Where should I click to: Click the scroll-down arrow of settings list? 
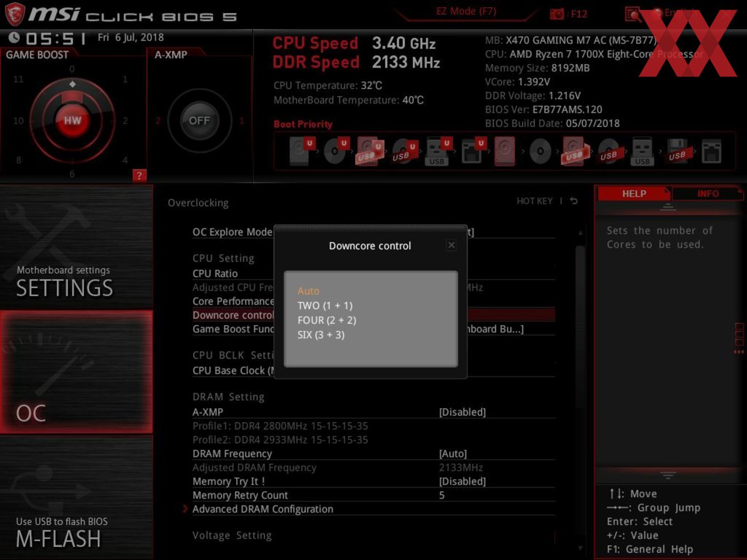[580, 548]
